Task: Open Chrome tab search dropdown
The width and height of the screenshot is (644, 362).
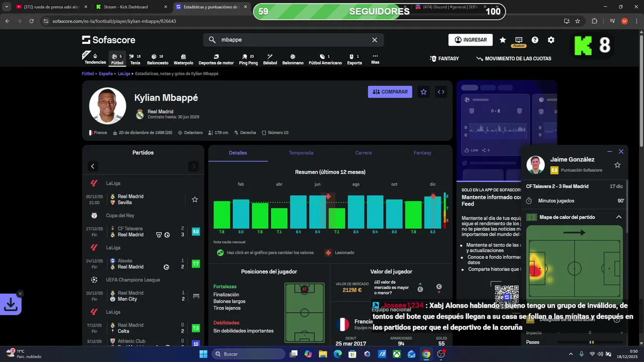Action: pos(7,7)
